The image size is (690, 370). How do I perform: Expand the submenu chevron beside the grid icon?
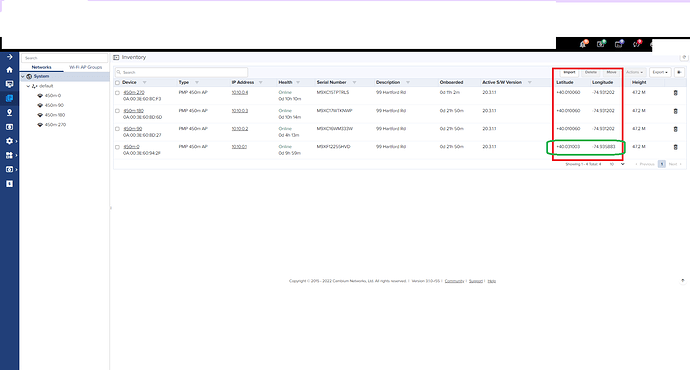pos(16,155)
